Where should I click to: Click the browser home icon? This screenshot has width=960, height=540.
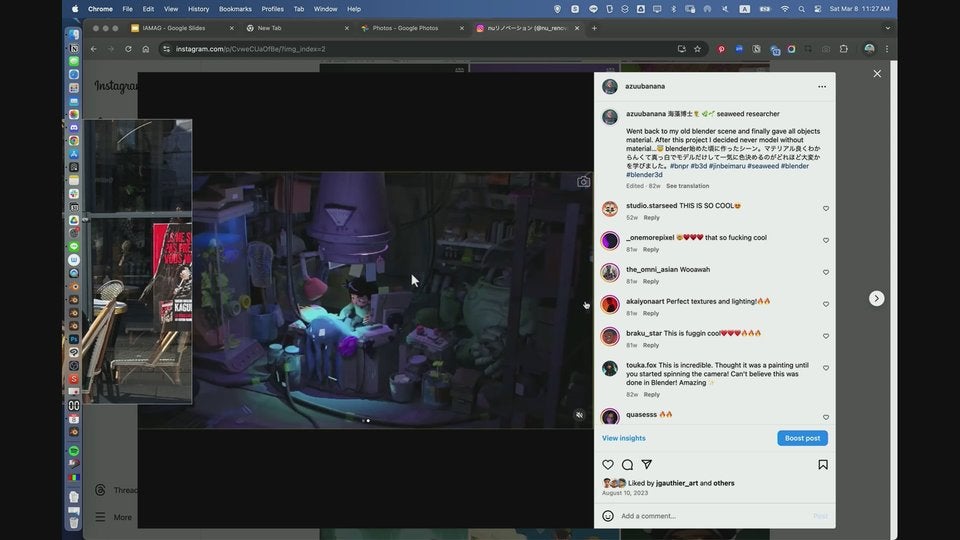(145, 49)
